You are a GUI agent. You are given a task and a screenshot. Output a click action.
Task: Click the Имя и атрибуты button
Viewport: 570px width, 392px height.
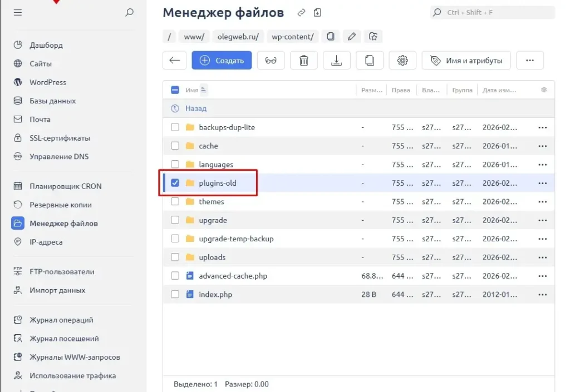466,60
